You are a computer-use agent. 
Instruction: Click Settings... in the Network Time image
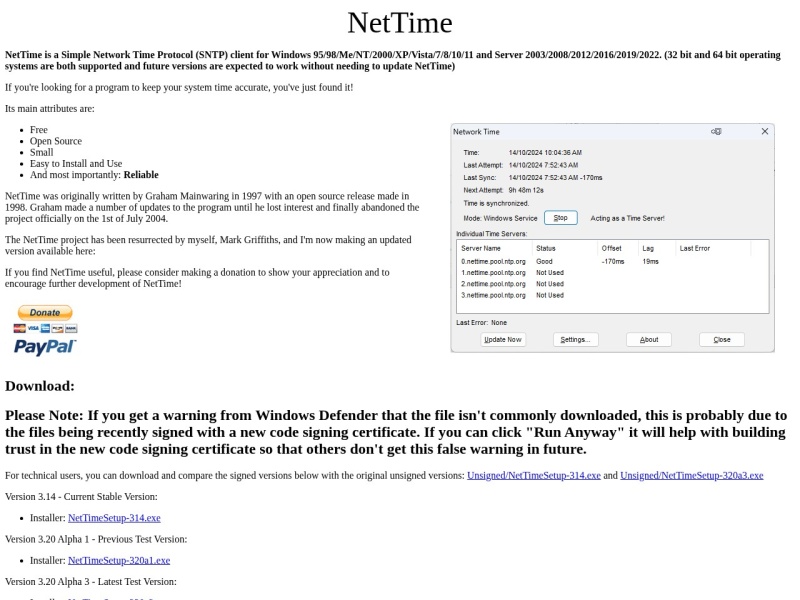click(576, 339)
